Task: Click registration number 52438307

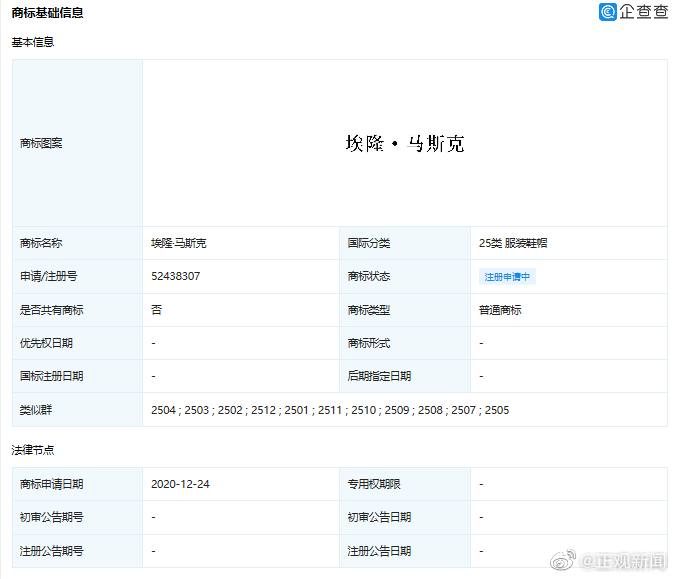Action: (175, 276)
